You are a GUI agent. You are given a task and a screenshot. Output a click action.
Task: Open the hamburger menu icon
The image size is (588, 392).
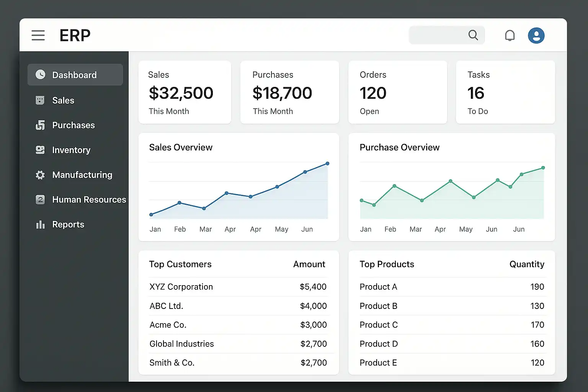(x=38, y=35)
